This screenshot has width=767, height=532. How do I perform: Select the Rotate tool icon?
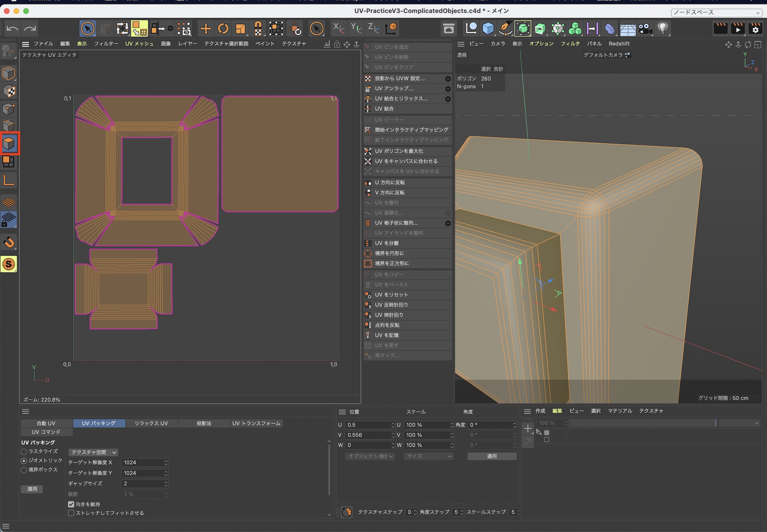(x=223, y=28)
